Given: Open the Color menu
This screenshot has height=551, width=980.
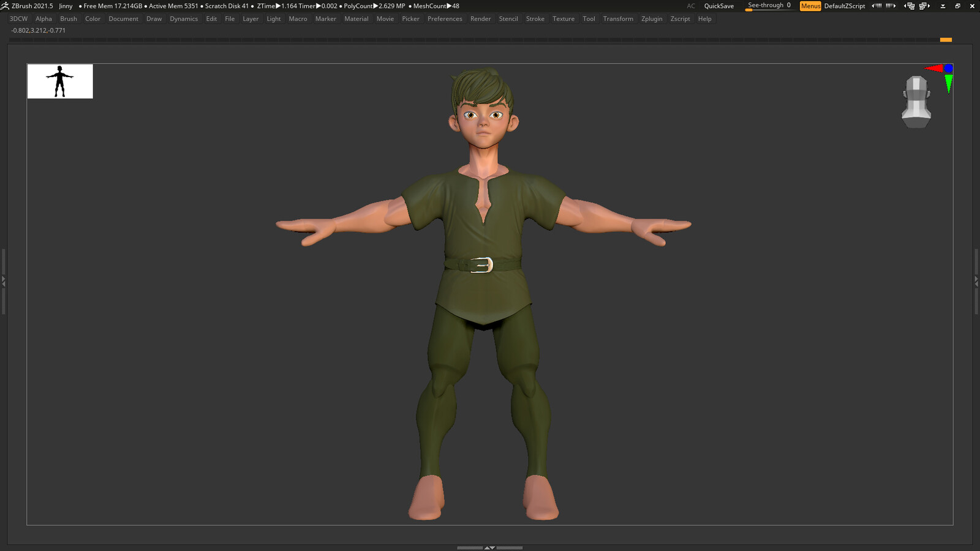Looking at the screenshot, I should 92,19.
